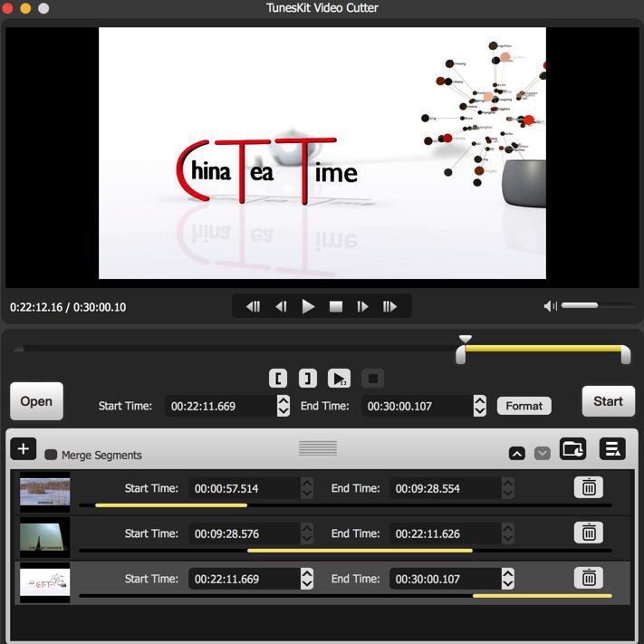Open the output folder icon
644x644 pixels.
tap(572, 448)
